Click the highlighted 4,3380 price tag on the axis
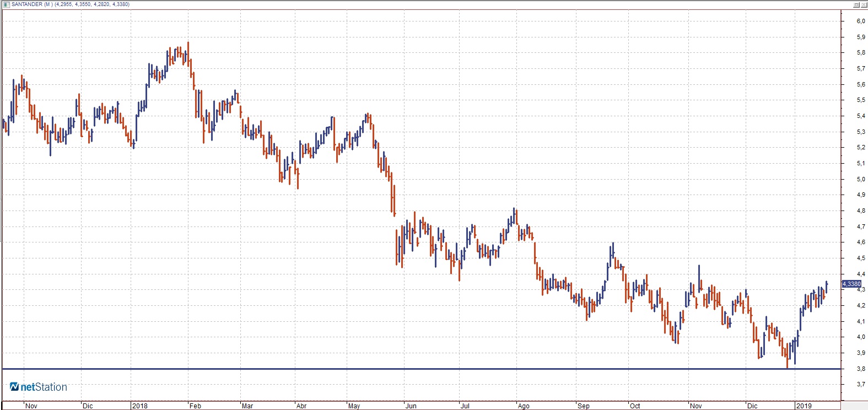Screen dimensions: 868x410 pos(851,284)
